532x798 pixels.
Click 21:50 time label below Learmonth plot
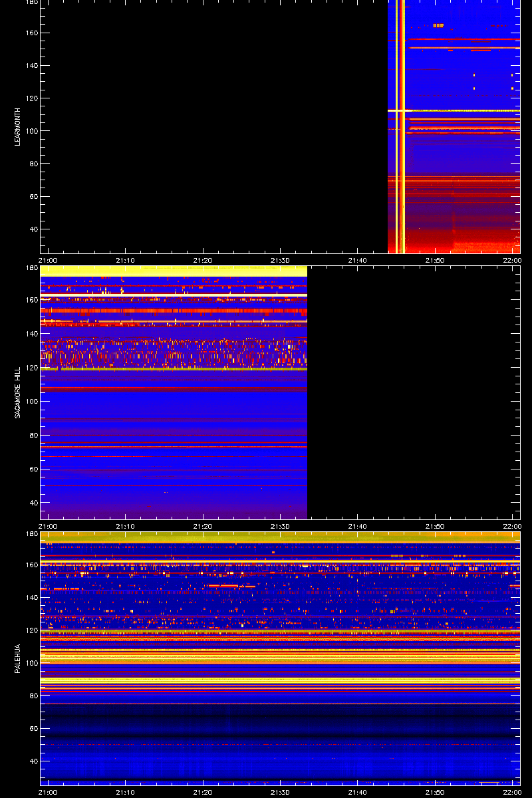tap(434, 260)
